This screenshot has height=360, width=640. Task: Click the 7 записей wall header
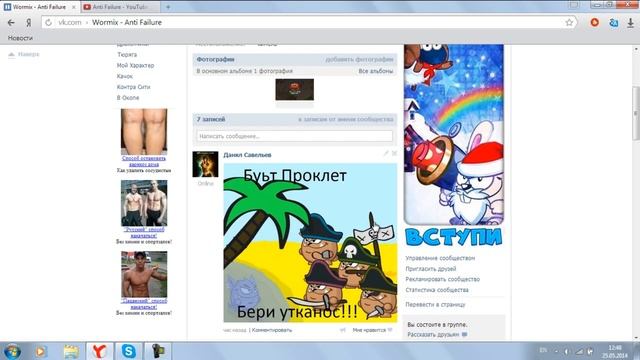pyautogui.click(x=211, y=119)
